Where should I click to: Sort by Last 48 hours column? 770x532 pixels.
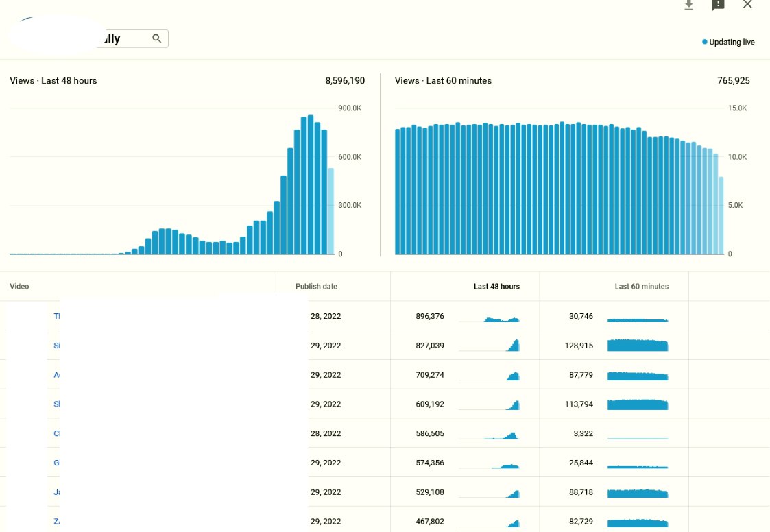tap(496, 287)
